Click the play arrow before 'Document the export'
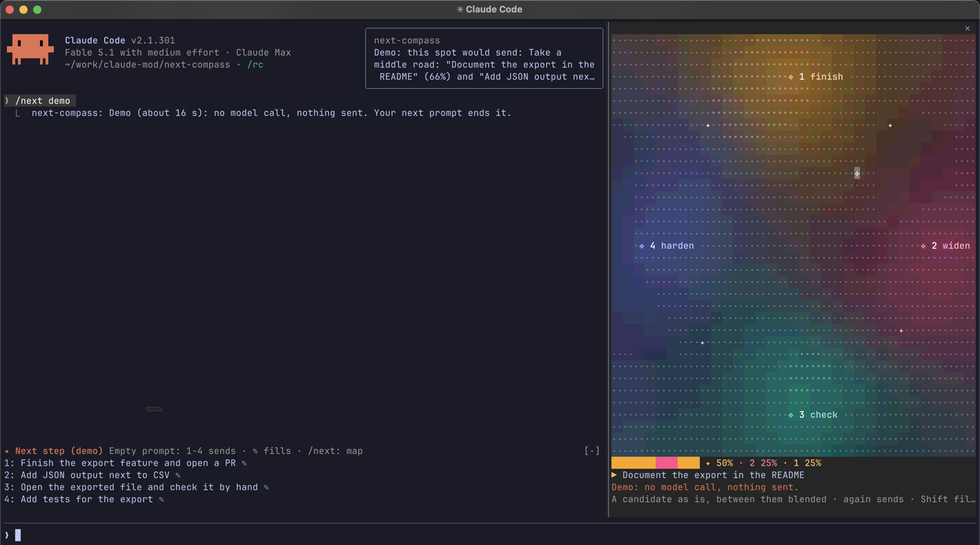980x545 pixels. coord(614,475)
